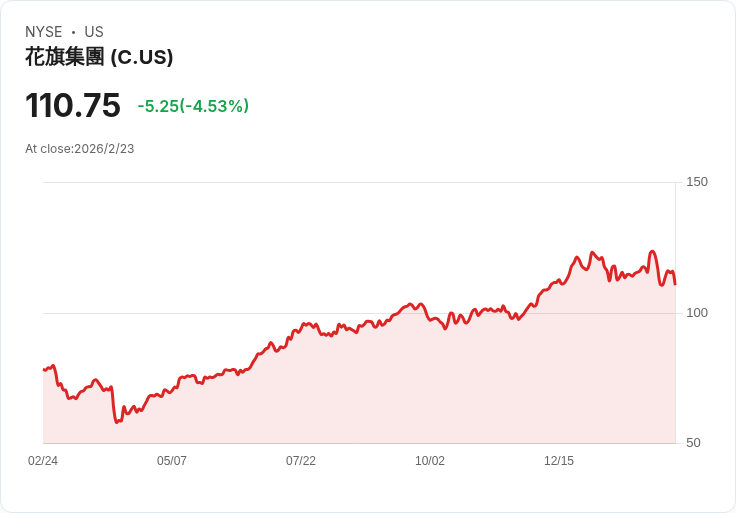Click the 150 y-axis label
The height and width of the screenshot is (513, 736).
(697, 182)
